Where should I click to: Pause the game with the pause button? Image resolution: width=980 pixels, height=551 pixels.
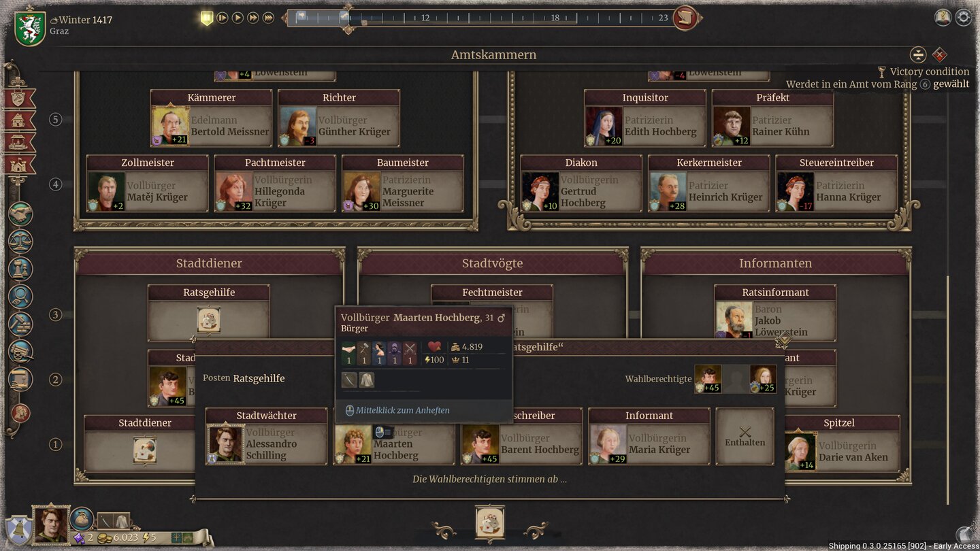pyautogui.click(x=207, y=18)
